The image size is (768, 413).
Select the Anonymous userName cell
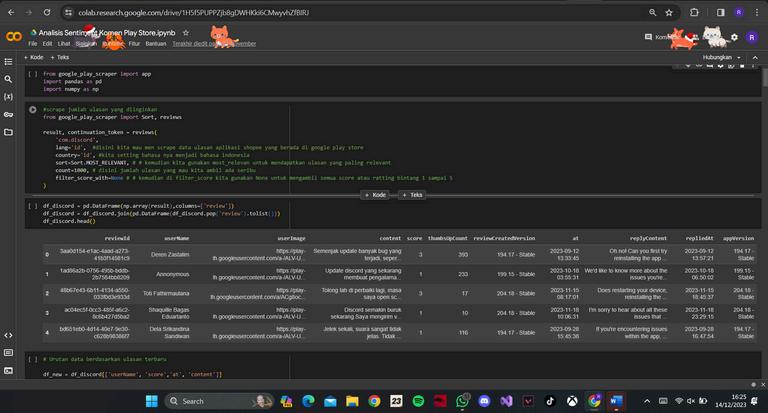172,274
